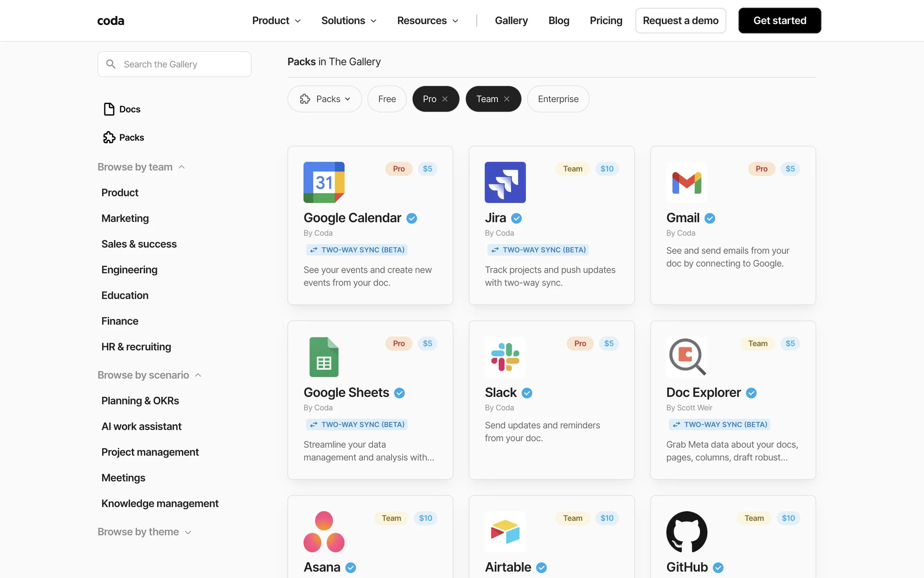Click the Google Sheets pack icon
The image size is (924, 578).
(x=324, y=357)
